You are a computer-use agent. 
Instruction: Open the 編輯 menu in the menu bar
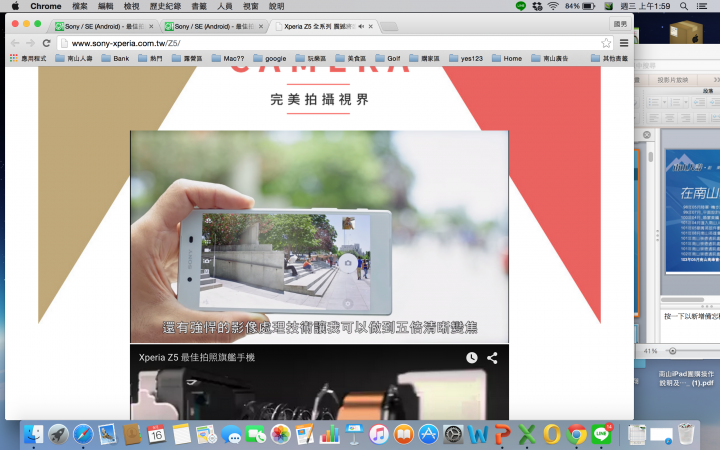tap(106, 6)
